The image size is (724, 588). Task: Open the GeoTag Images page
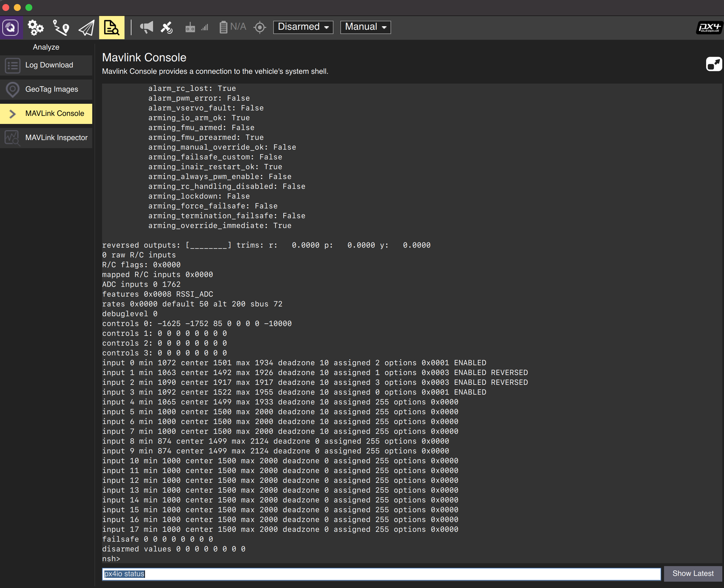[x=46, y=89]
